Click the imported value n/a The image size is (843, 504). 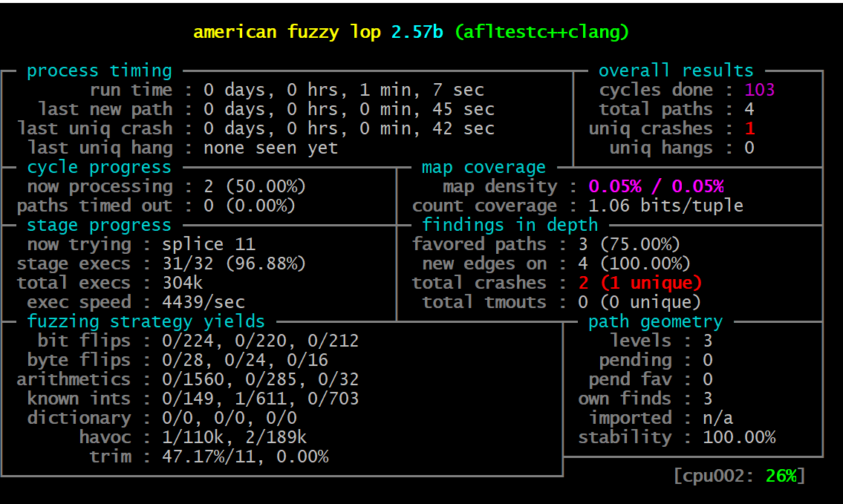[717, 418]
